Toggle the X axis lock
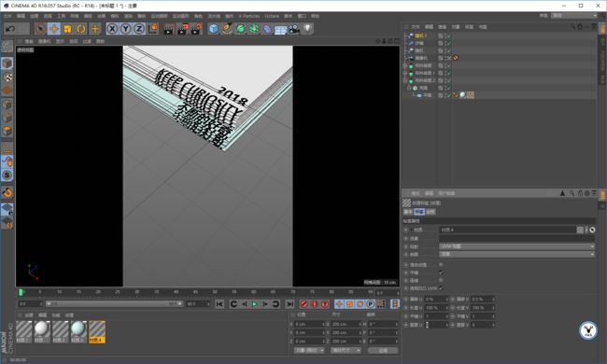Screen dimensions: 607x364 point(112,29)
